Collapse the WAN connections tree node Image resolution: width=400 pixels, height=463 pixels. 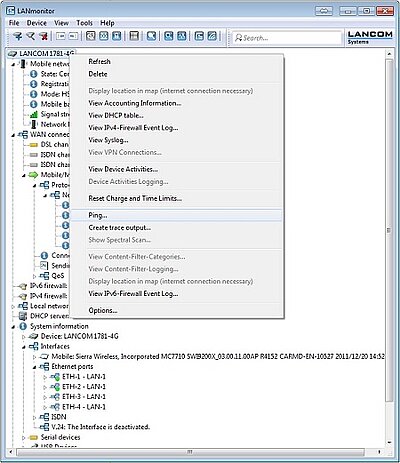(13, 135)
